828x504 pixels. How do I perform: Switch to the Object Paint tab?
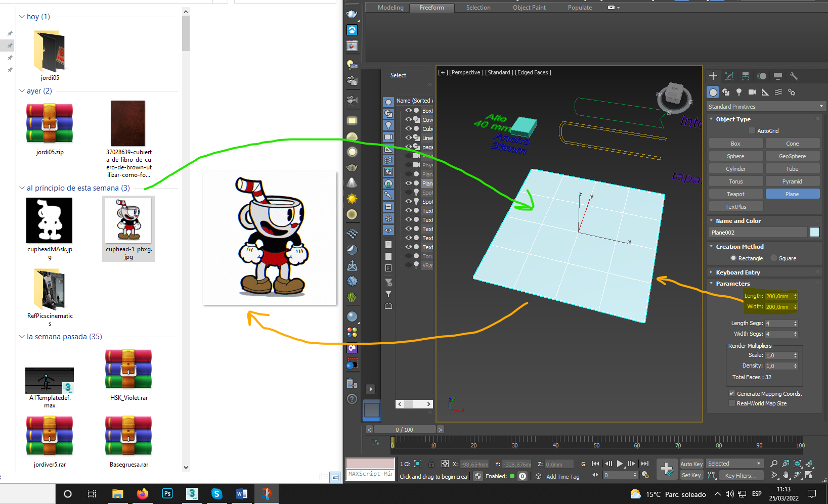click(x=529, y=8)
